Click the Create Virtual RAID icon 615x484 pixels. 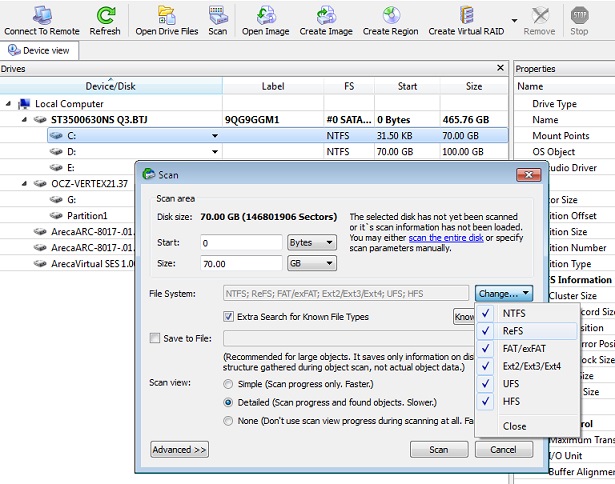coord(467,15)
